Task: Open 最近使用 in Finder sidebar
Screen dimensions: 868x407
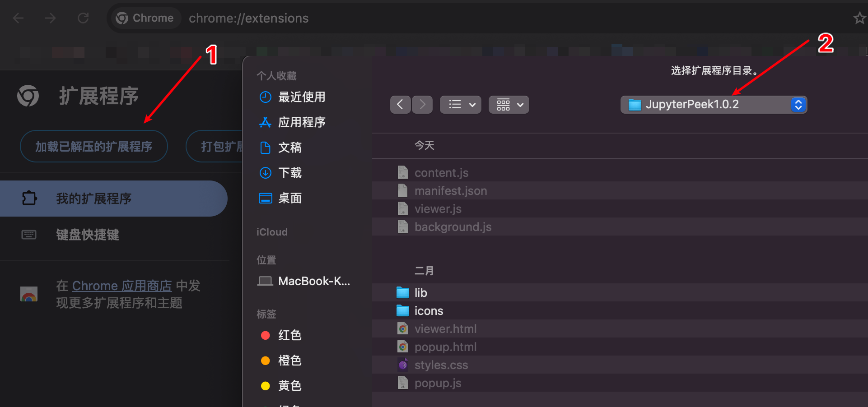Action: (x=302, y=97)
